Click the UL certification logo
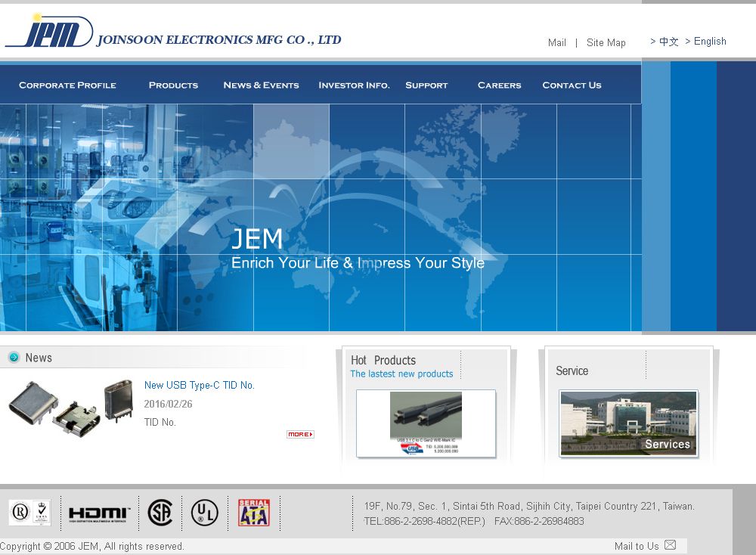 pyautogui.click(x=204, y=513)
